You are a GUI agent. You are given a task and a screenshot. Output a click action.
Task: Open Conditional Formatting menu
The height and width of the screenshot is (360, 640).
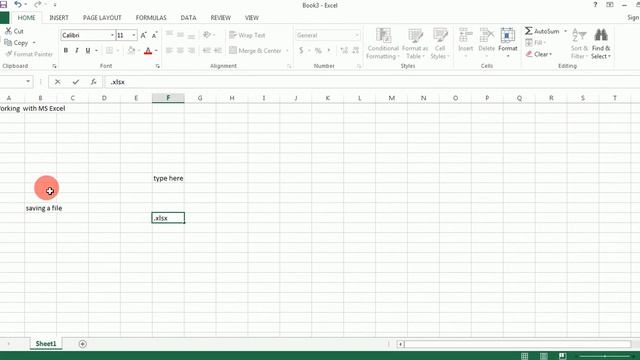tap(383, 44)
